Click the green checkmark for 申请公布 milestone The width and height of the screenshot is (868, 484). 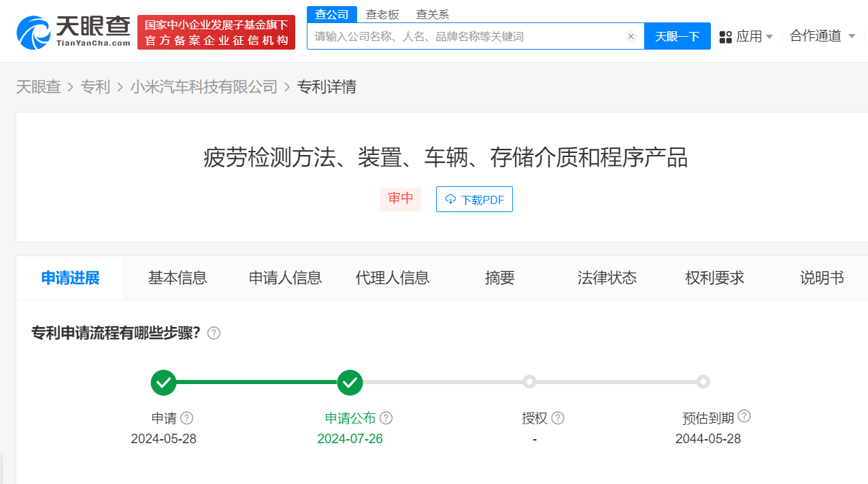[x=350, y=382]
